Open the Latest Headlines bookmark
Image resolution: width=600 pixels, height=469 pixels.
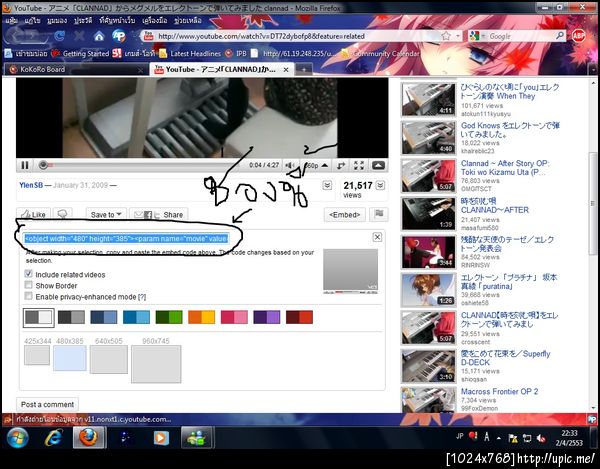[x=190, y=54]
